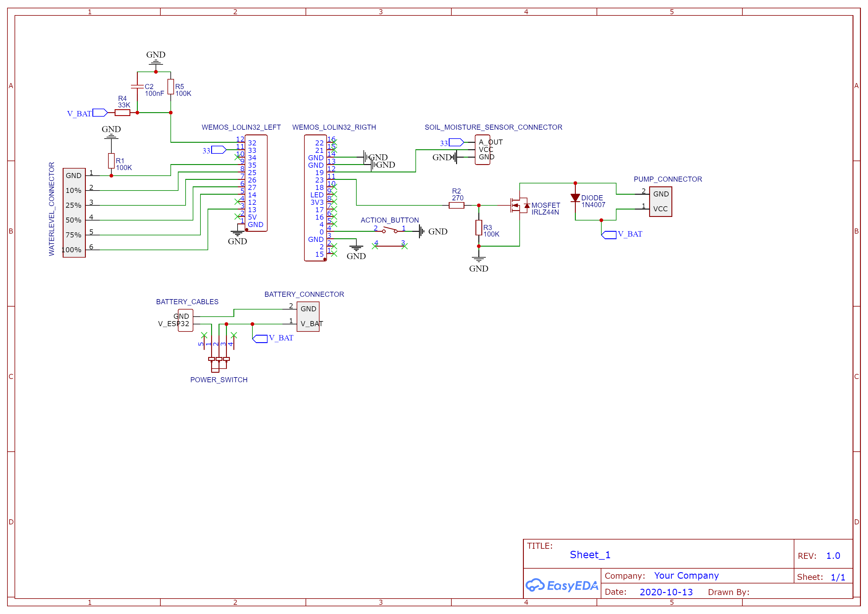This screenshot has height=614, width=868.
Task: Click the WATERLEVEL_CONNECTOR component body
Action: (74, 213)
